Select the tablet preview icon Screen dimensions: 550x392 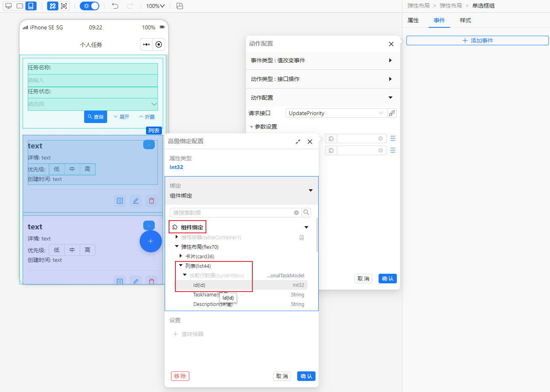point(19,6)
